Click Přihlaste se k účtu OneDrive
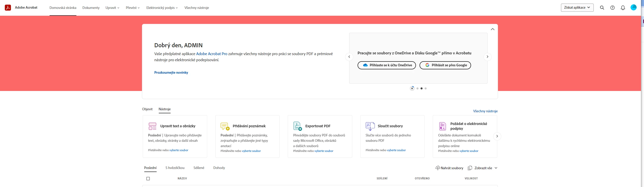 click(x=387, y=65)
